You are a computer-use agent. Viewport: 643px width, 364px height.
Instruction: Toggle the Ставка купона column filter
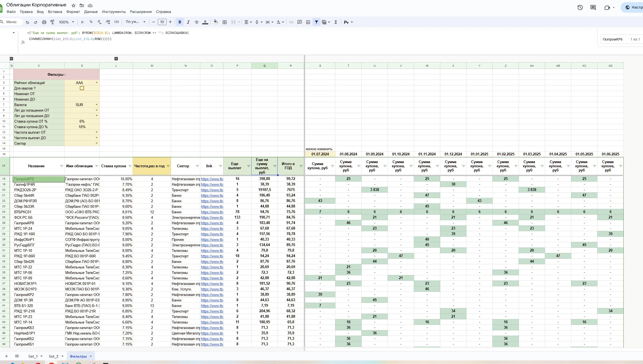(x=130, y=166)
